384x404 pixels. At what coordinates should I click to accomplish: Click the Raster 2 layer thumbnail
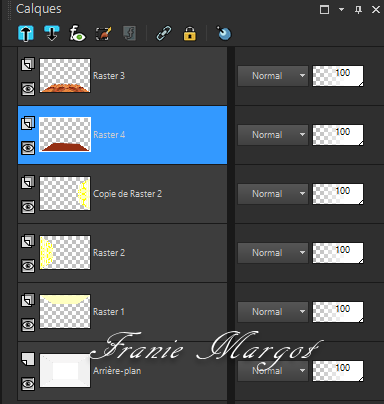coord(65,253)
